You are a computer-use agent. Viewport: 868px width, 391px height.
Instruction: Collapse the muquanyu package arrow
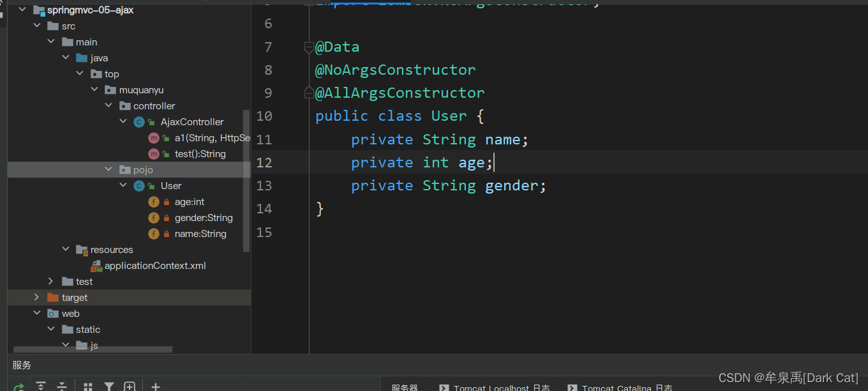(94, 89)
